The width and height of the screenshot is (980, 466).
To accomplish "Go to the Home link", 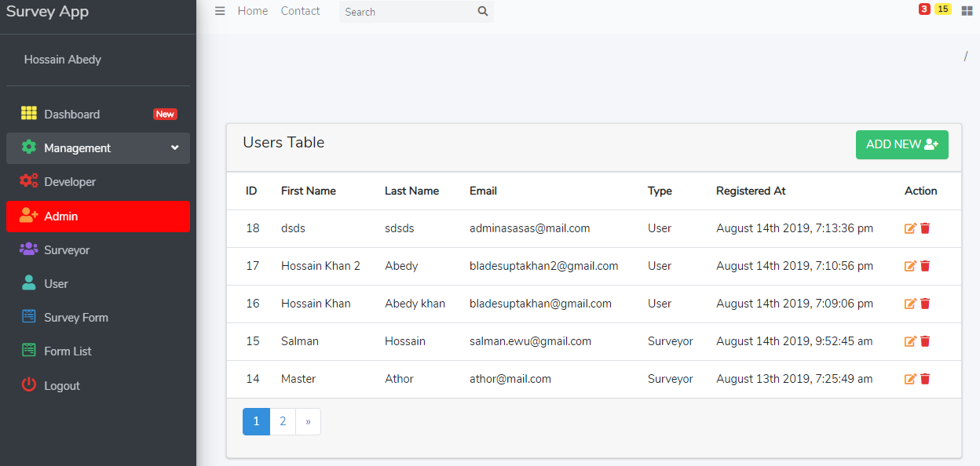I will pyautogui.click(x=253, y=11).
